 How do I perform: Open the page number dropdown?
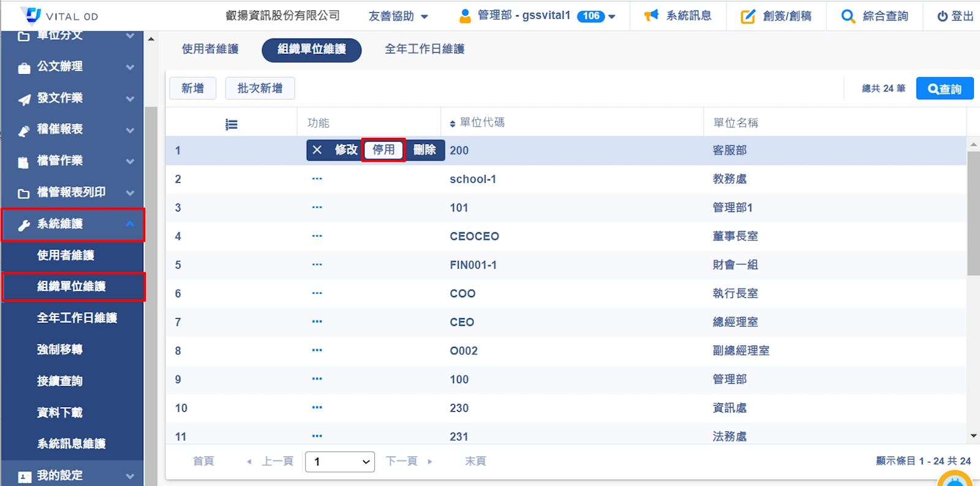pos(340,461)
